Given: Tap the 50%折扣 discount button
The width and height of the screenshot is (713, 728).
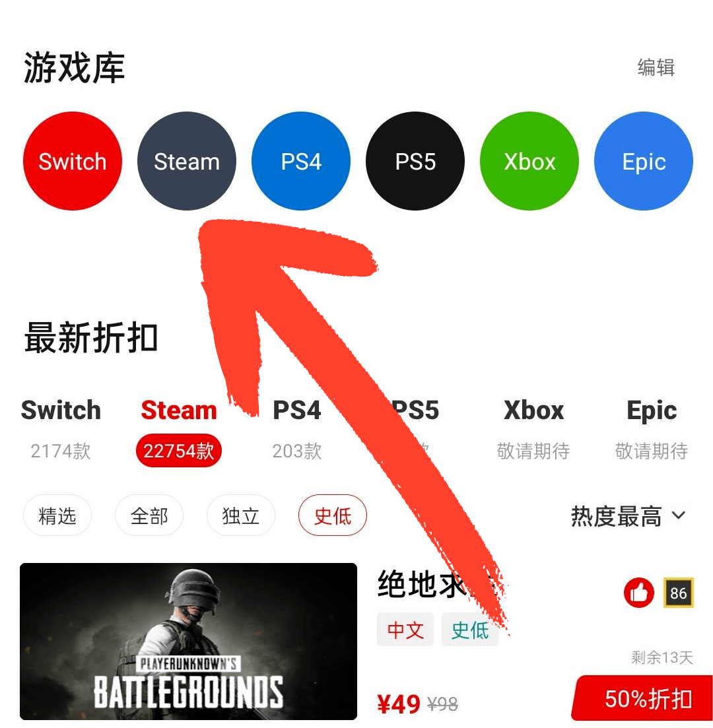Looking at the screenshot, I should click(644, 698).
